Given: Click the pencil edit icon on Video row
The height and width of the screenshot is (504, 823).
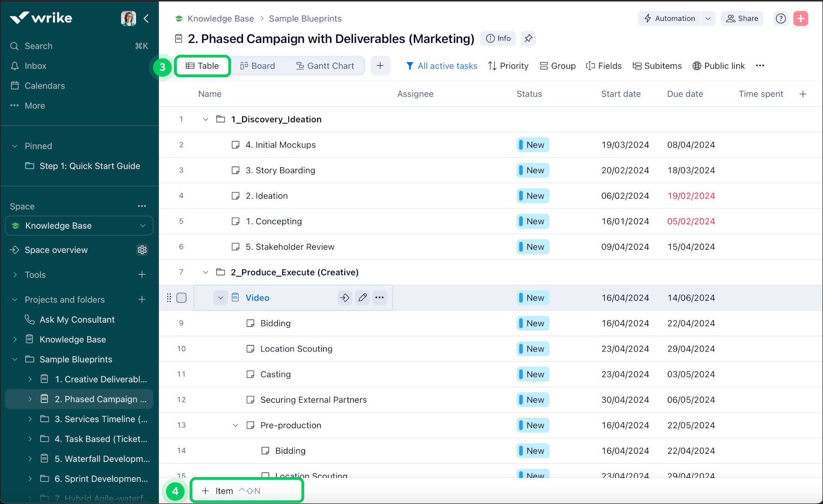Looking at the screenshot, I should 363,298.
